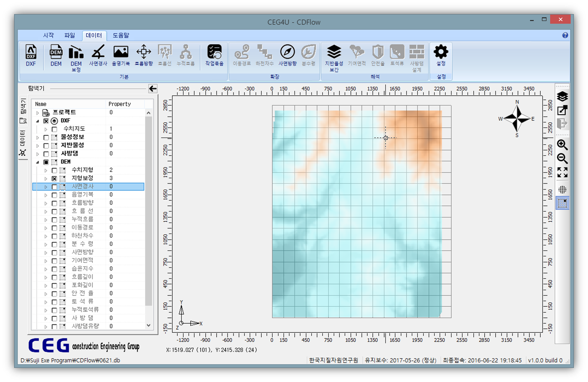This screenshot has height=382, width=588.
Task: Open the 지반물성 보간 layers tool
Action: pos(334,59)
